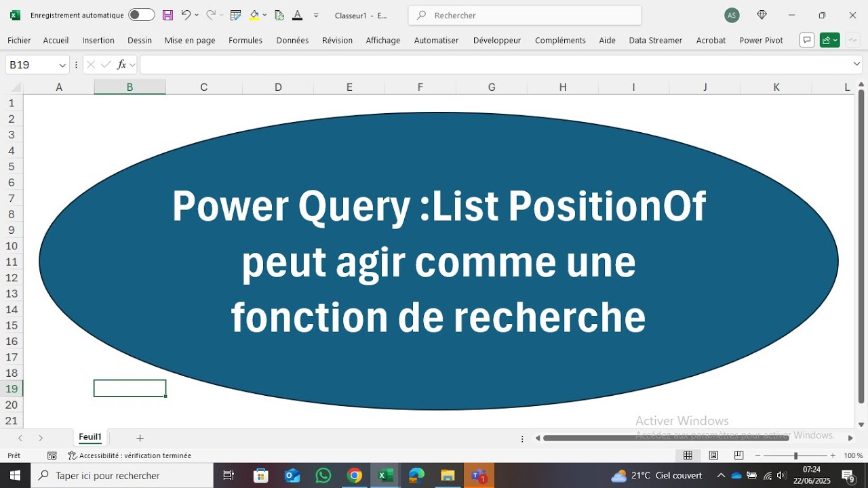
Task: Click the table format icon in Quick Access
Action: (x=236, y=15)
